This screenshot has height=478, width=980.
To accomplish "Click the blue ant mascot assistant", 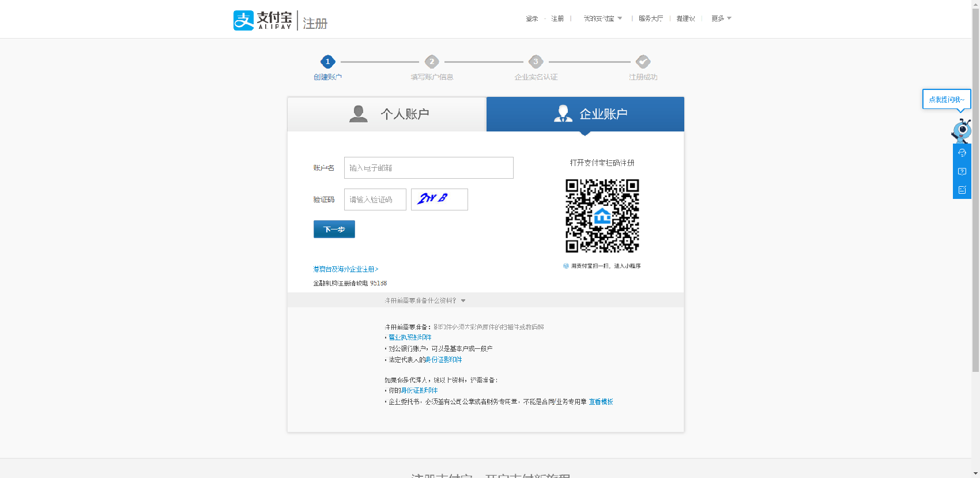I will pos(962,131).
